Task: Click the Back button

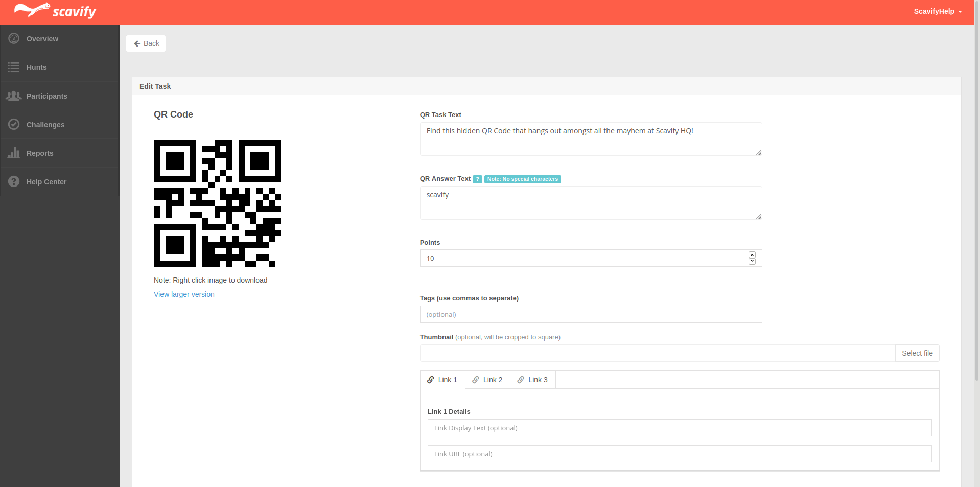Action: [x=146, y=43]
